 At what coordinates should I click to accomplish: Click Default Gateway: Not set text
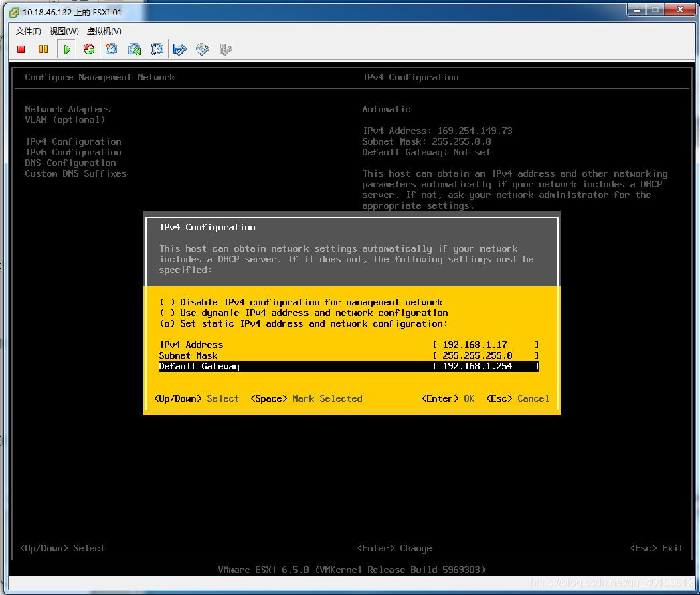426,152
